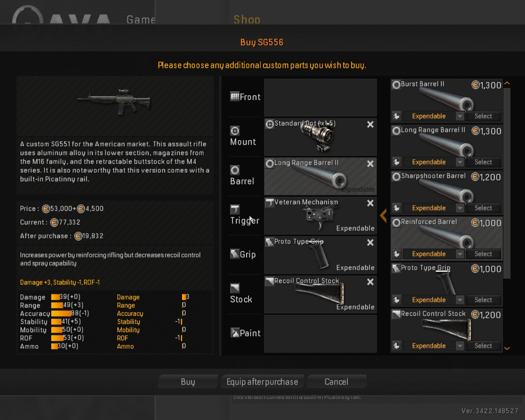525x420 pixels.
Task: Click the Sharpshooter Barrel name in the parts list
Action: pos(433,176)
